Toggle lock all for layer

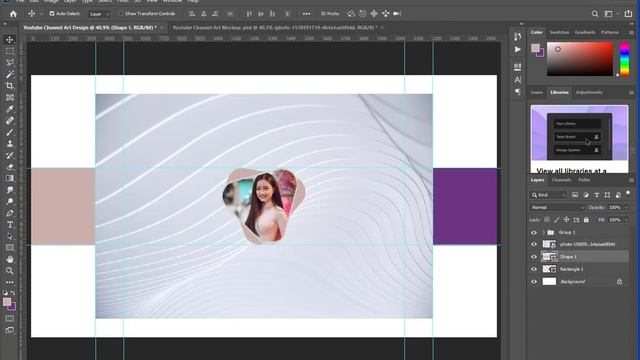click(x=586, y=220)
